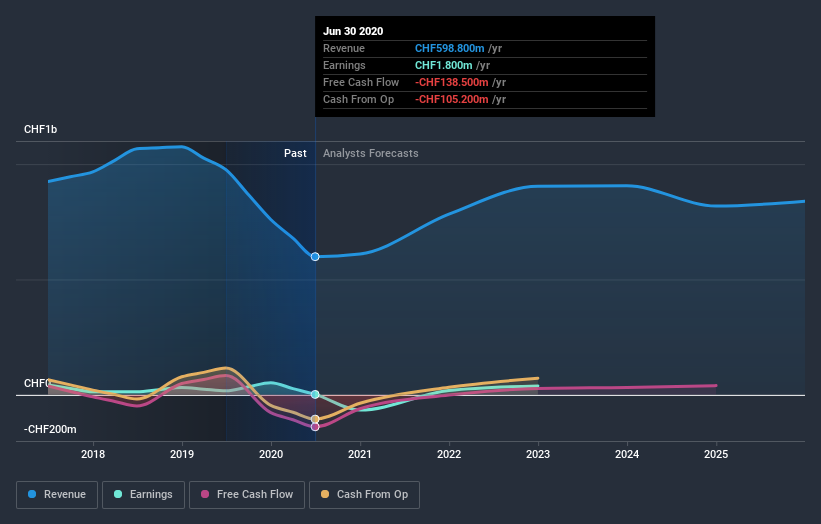Image resolution: width=821 pixels, height=524 pixels.
Task: Click the Cash From Op row label in tooltip
Action: tap(359, 99)
